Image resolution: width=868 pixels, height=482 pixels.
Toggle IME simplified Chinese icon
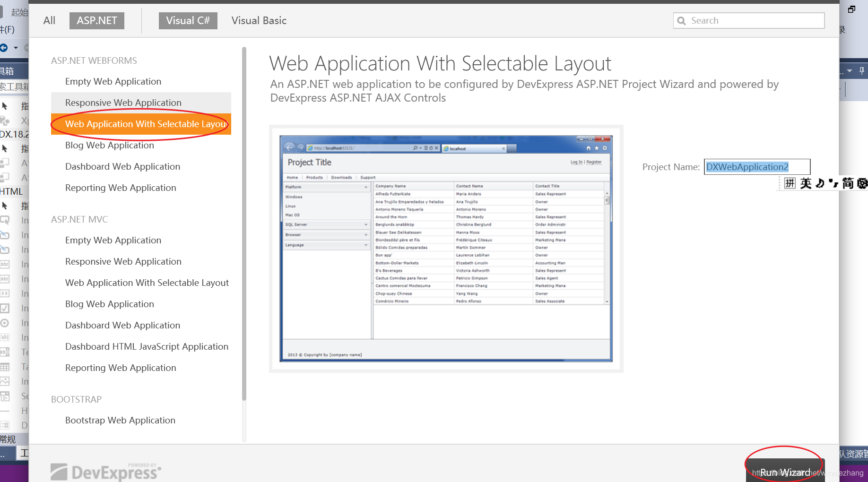tap(848, 183)
